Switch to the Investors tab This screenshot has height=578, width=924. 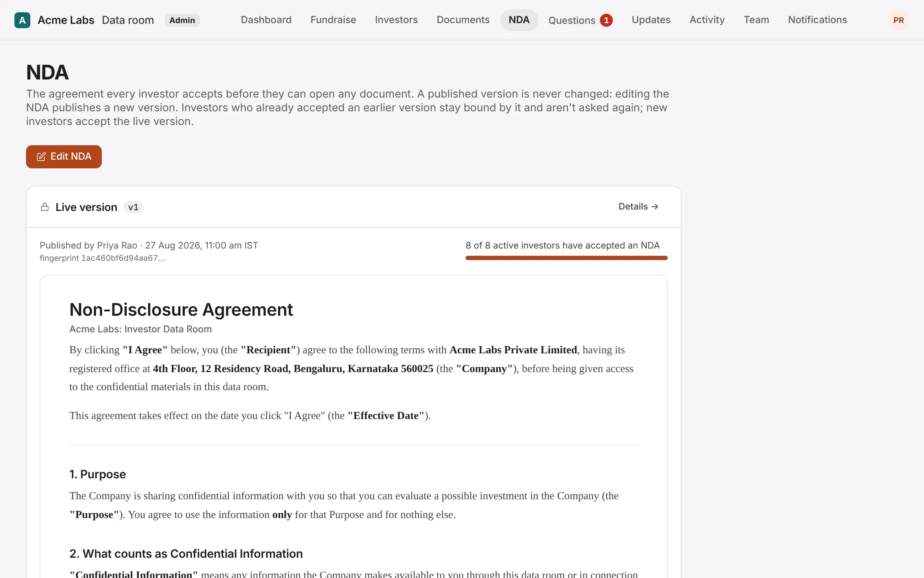[396, 20]
